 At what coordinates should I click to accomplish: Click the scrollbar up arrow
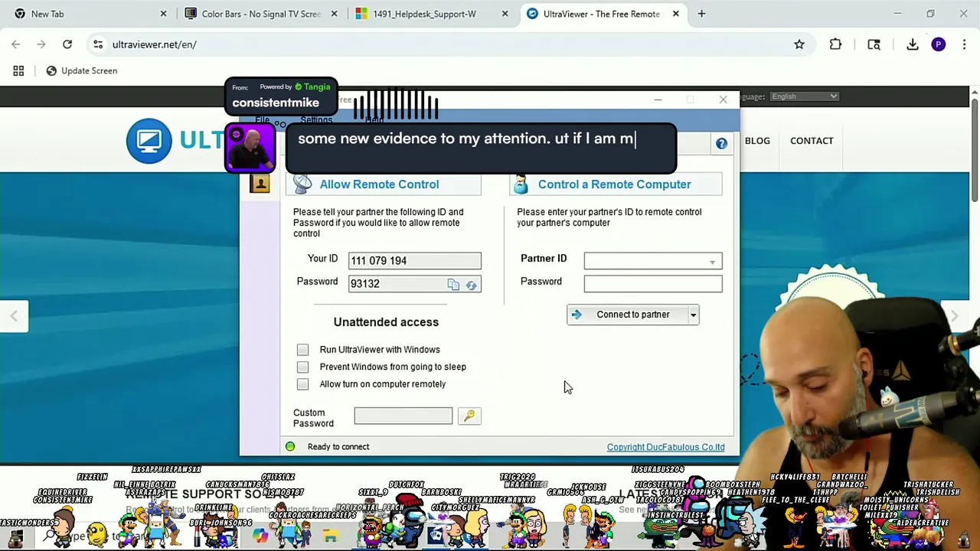974,92
